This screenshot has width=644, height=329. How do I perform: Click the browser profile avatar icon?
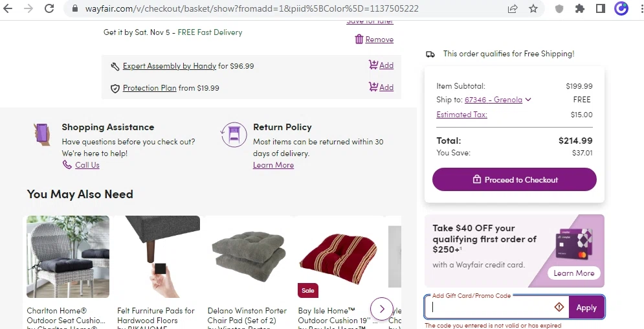click(621, 8)
